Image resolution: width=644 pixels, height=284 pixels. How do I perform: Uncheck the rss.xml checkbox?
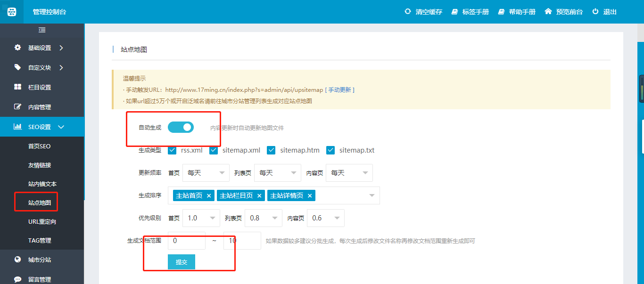click(x=172, y=150)
